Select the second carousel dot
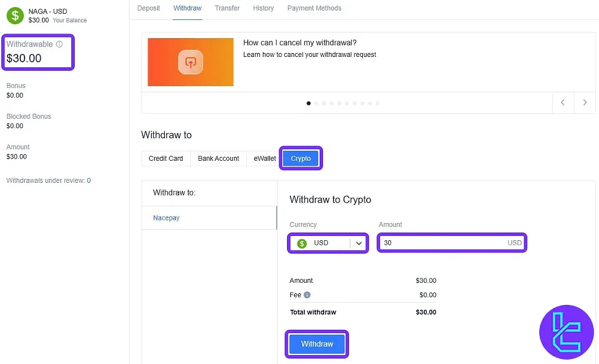Screen dimensions: 599x364 pos(316,103)
